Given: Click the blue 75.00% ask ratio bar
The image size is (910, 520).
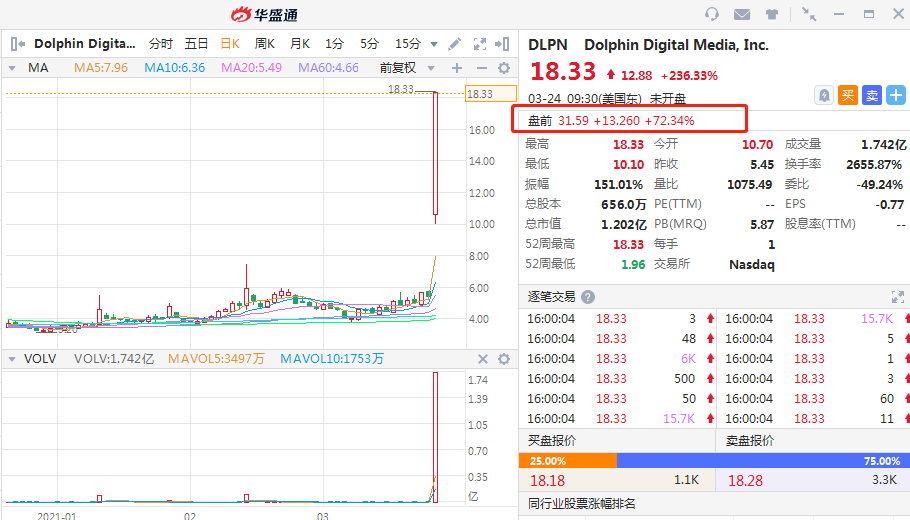Looking at the screenshot, I should 763,461.
